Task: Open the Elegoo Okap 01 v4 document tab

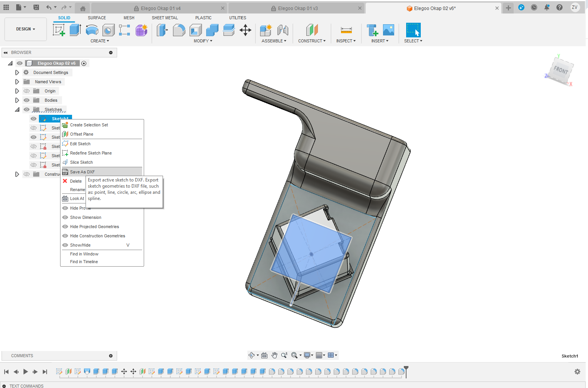Action: tap(160, 8)
